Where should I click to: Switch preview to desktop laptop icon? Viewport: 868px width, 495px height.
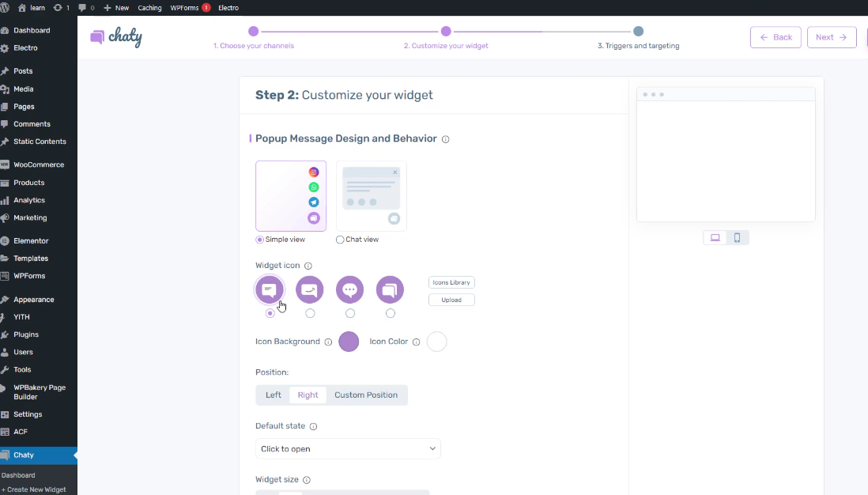pos(715,238)
